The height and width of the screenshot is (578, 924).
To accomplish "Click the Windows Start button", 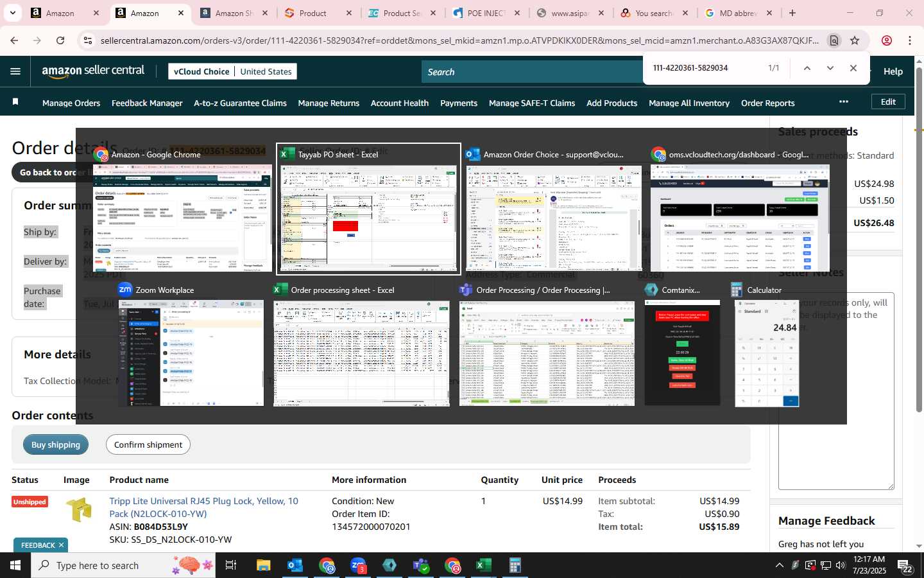I will point(15,565).
